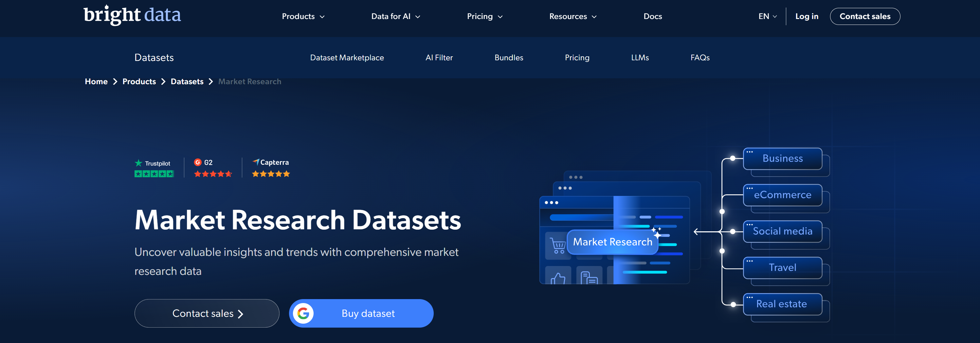980x343 pixels.
Task: Select the Real estate dataset category node
Action: (781, 303)
